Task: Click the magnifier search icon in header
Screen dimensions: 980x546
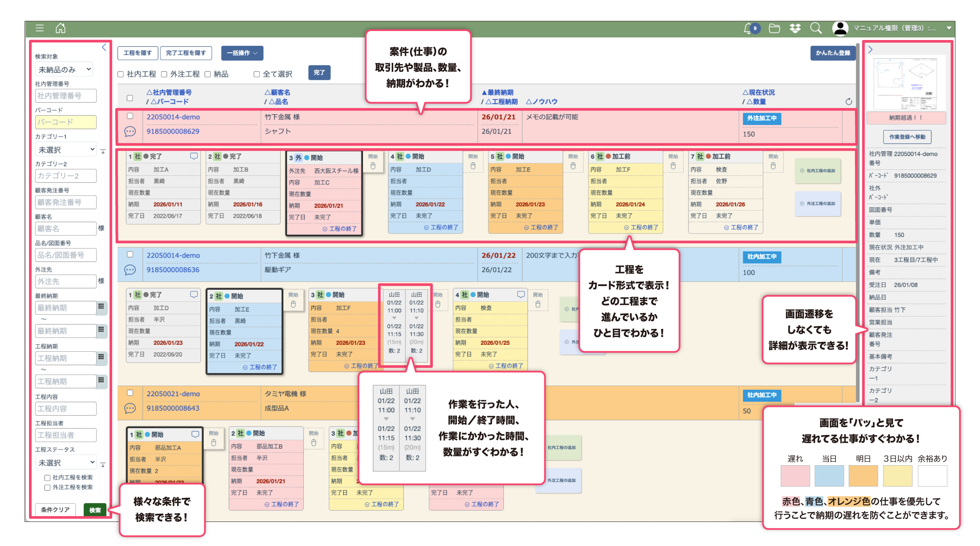Action: coord(815,28)
